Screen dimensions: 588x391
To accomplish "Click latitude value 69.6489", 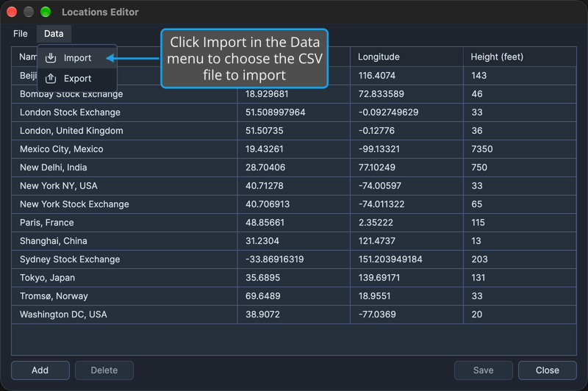I will 263,296.
